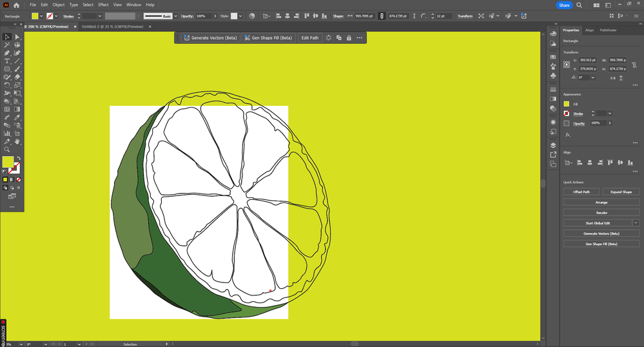The height and width of the screenshot is (347, 644).
Task: Select the Type tool
Action: [7, 61]
